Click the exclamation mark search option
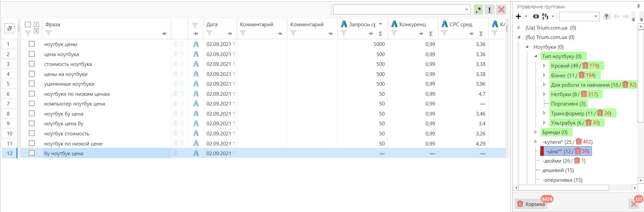This screenshot has height=212, width=644. click(x=490, y=10)
